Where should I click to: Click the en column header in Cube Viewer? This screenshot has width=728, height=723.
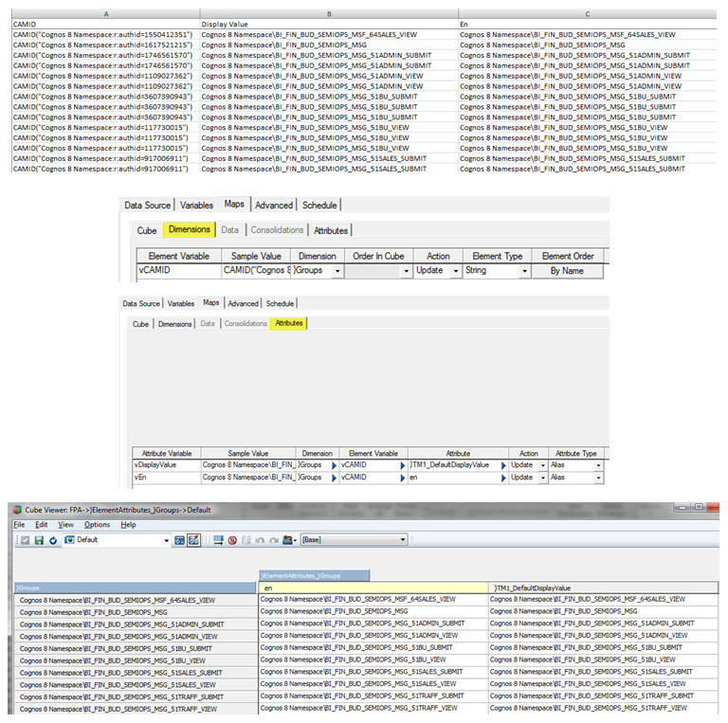[373, 587]
